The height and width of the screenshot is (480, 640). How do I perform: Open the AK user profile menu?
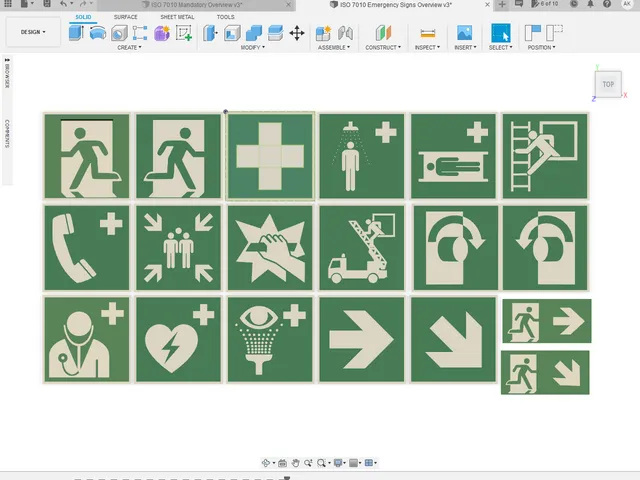pos(627,4)
